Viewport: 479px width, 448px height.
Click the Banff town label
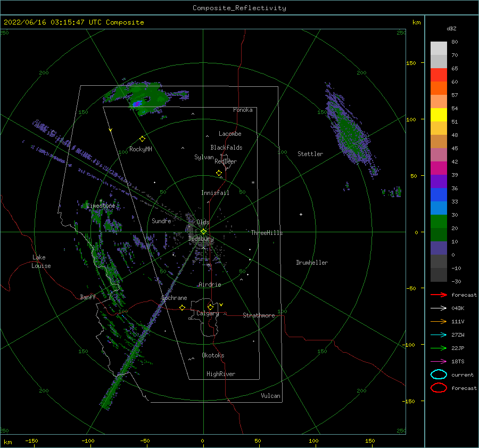[x=88, y=297]
